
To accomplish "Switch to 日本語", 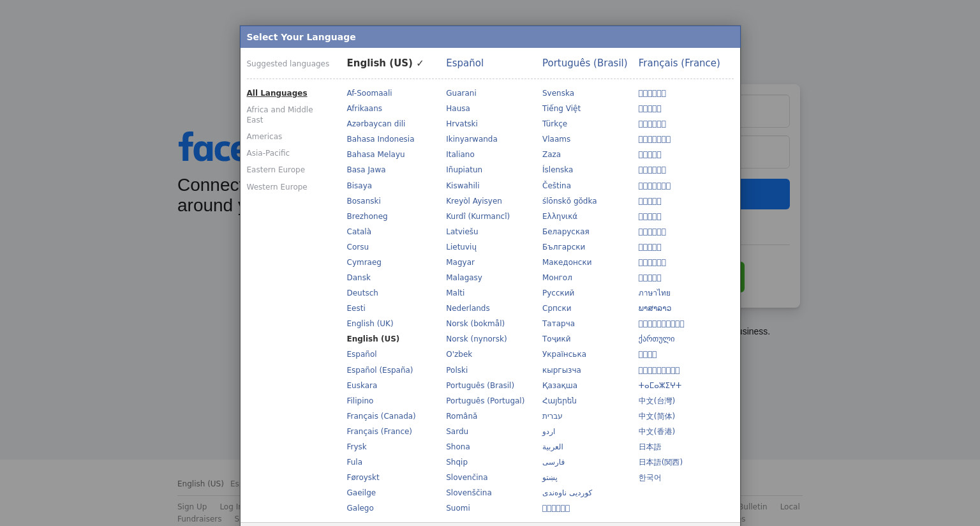I will tap(650, 447).
